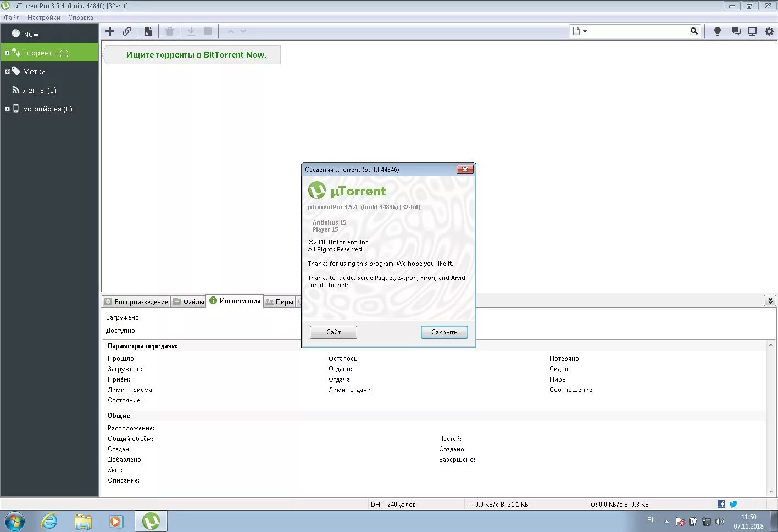
Task: Select Ленты (0) feeds item
Action: pos(49,90)
